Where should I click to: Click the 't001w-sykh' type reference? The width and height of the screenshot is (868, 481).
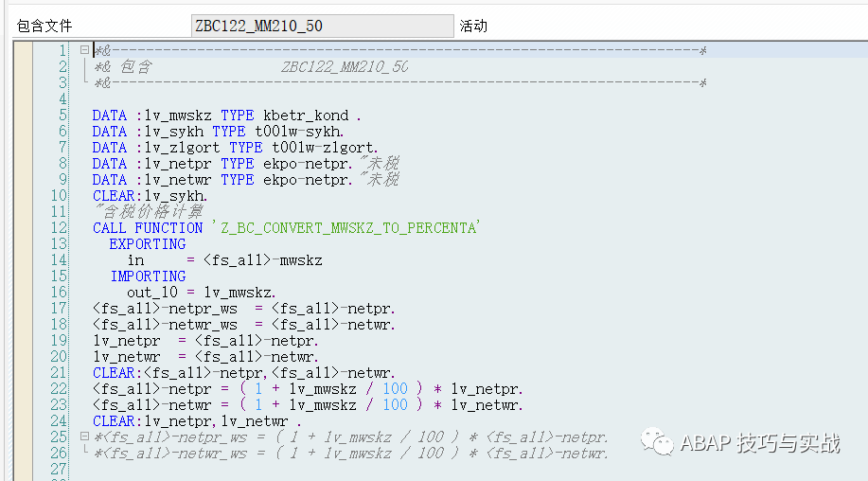tap(299, 132)
